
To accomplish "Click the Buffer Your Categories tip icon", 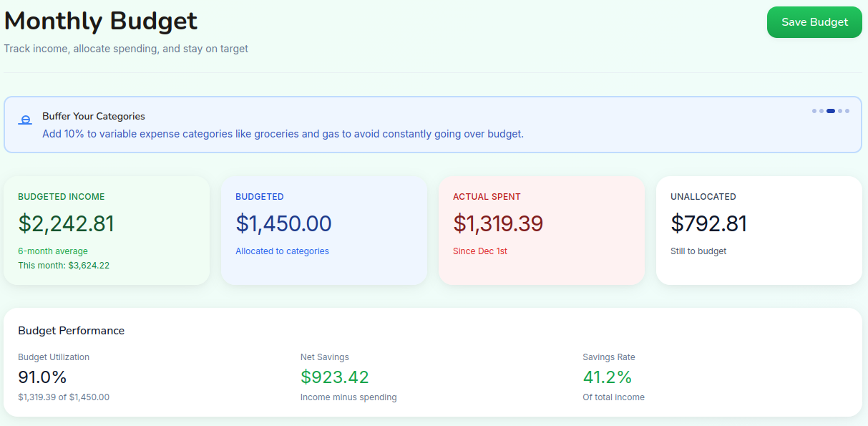I will click(x=25, y=119).
